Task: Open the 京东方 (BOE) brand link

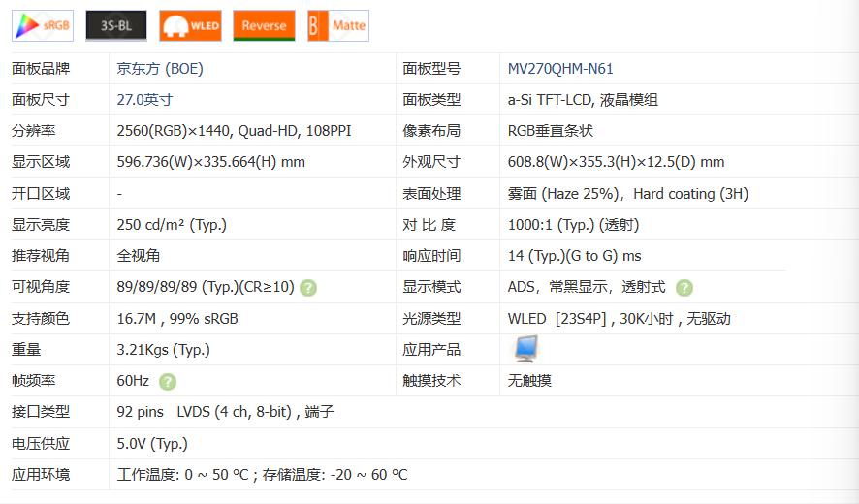Action: point(160,69)
